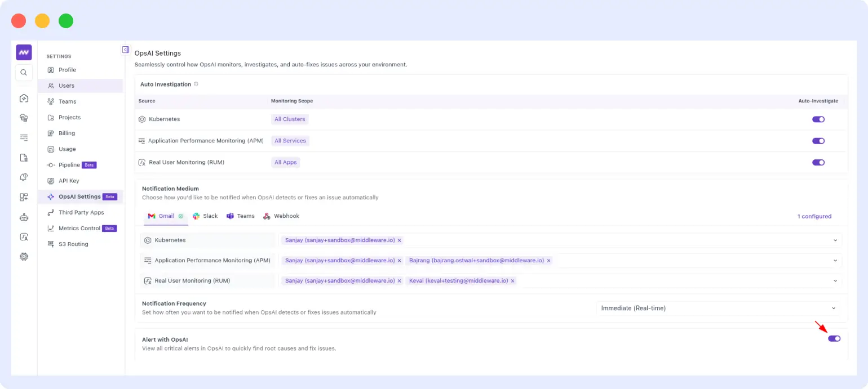Open the All Clusters scope selector
The height and width of the screenshot is (389, 868).
(290, 119)
